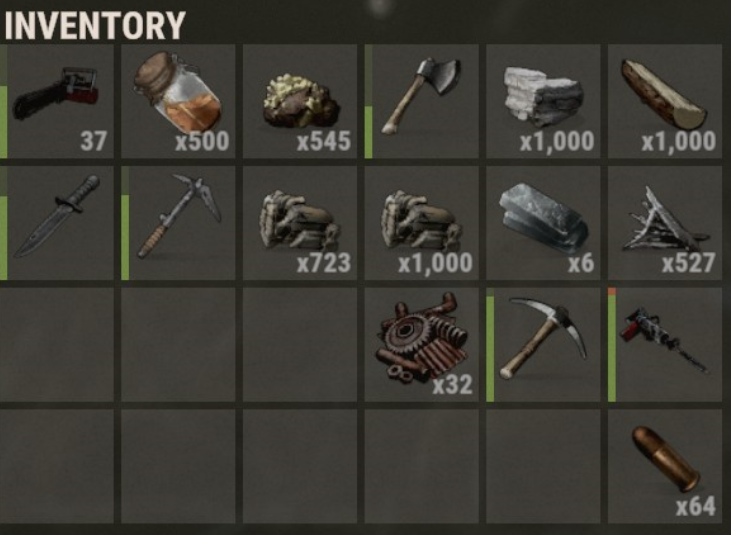Select the sulfur ore stack x545
Screen dimensions: 731x535
(300, 101)
